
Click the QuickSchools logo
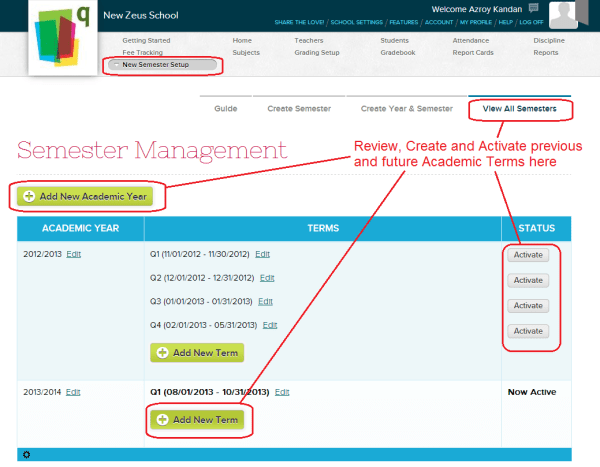tap(63, 37)
